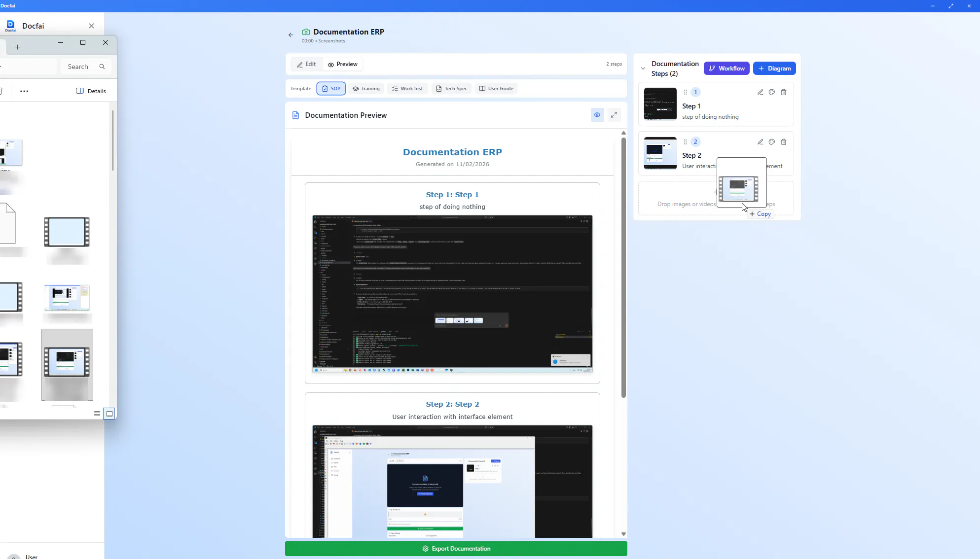The image size is (980, 559).
Task: Select the Training template
Action: click(x=366, y=89)
